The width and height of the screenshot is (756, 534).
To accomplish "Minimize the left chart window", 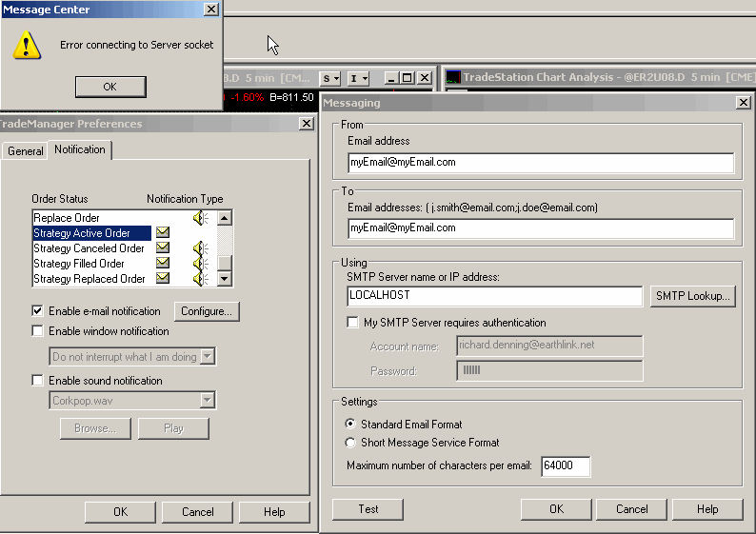I will pyautogui.click(x=391, y=78).
